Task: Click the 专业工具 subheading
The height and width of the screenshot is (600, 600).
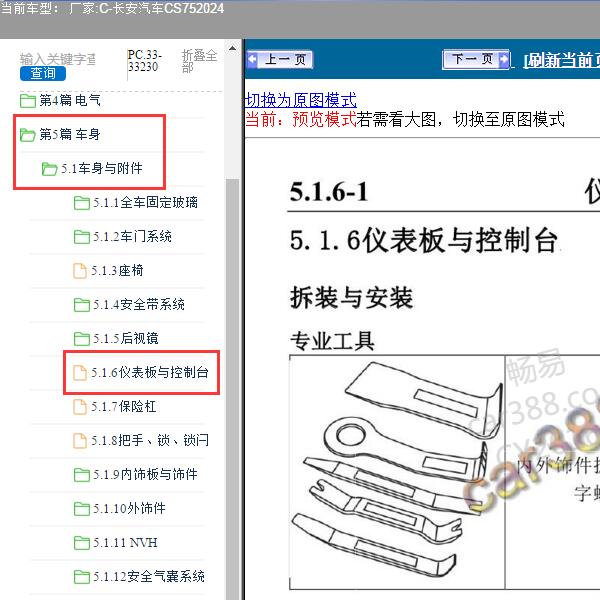Action: 332,341
